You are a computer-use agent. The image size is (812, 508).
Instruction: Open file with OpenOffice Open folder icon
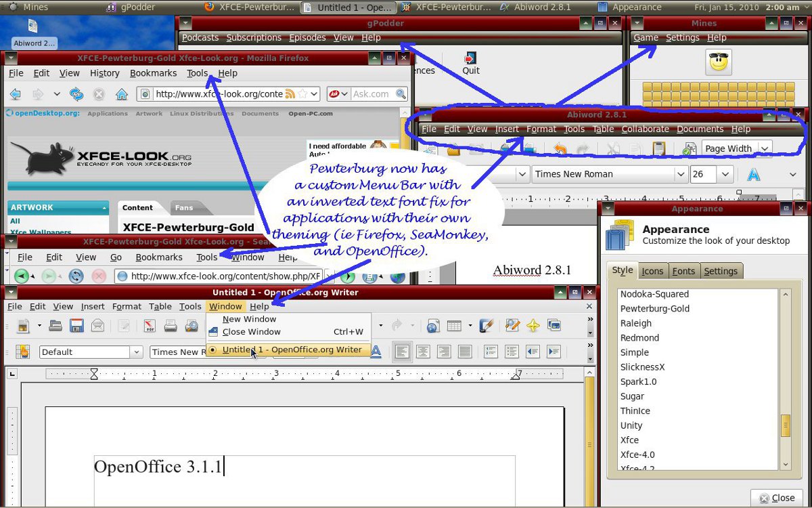point(55,326)
